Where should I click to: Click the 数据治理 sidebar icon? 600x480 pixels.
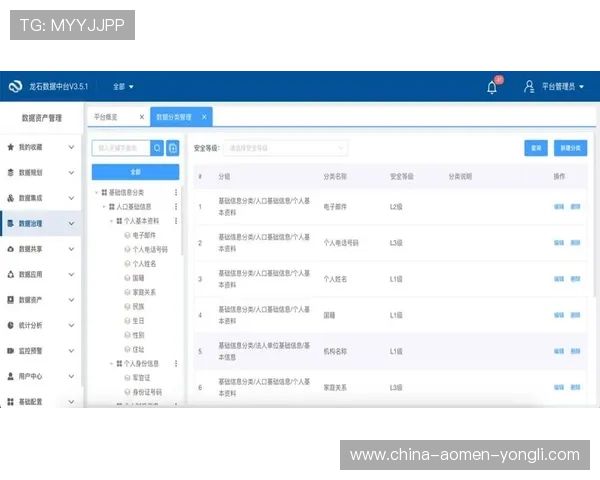tap(11, 224)
